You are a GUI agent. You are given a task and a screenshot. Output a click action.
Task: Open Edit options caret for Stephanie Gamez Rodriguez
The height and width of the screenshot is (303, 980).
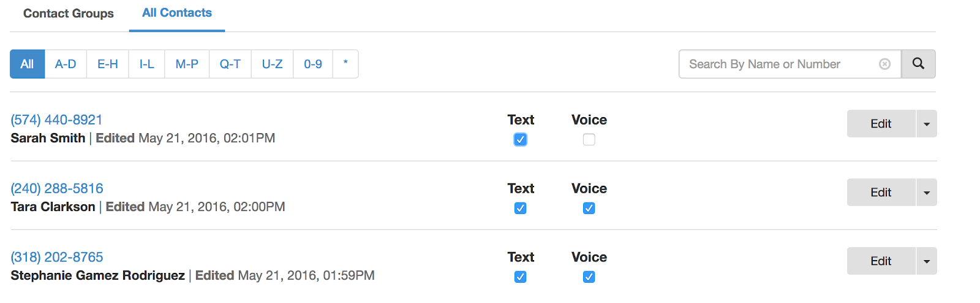point(926,261)
